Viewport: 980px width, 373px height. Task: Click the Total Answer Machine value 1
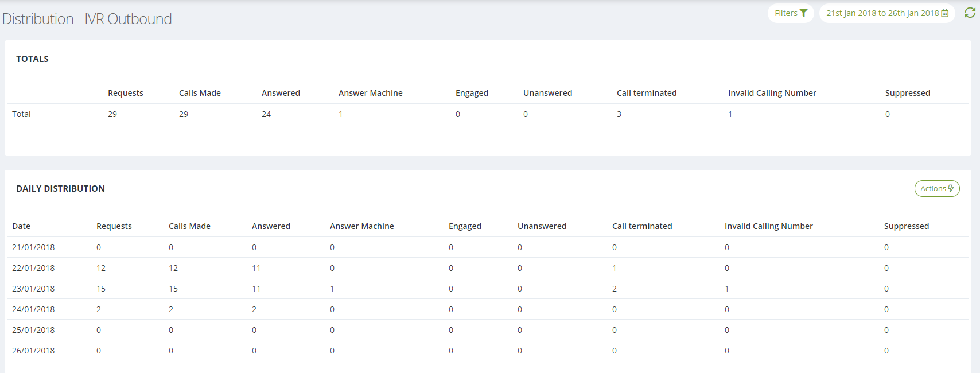(340, 114)
